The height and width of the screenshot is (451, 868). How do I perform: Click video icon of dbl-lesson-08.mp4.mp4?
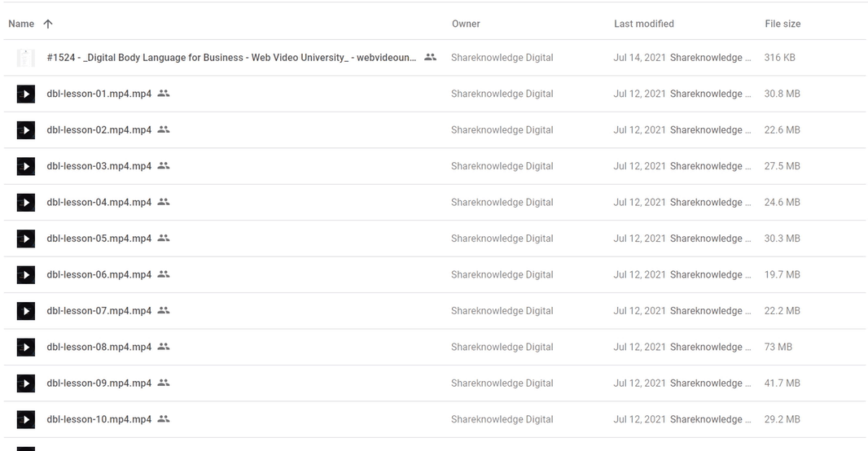click(x=25, y=347)
